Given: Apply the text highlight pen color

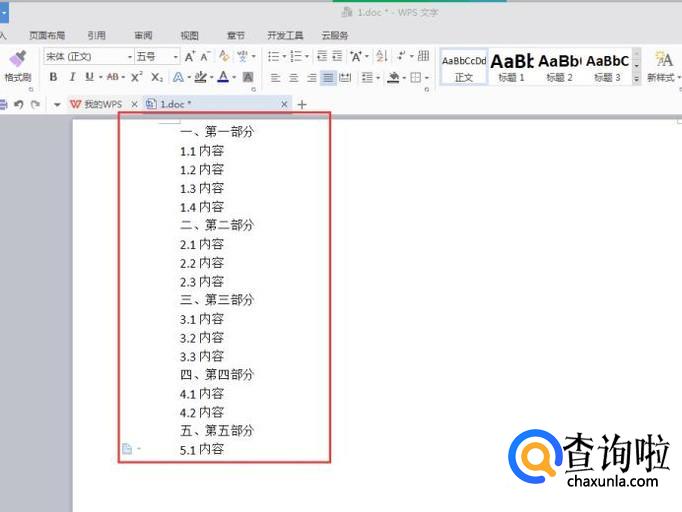Looking at the screenshot, I should click(201, 77).
